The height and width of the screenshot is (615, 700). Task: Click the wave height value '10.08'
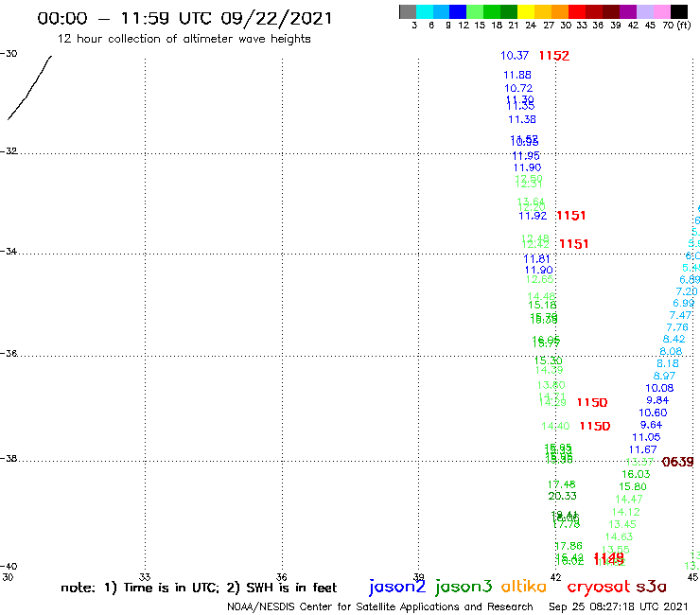coord(659,389)
